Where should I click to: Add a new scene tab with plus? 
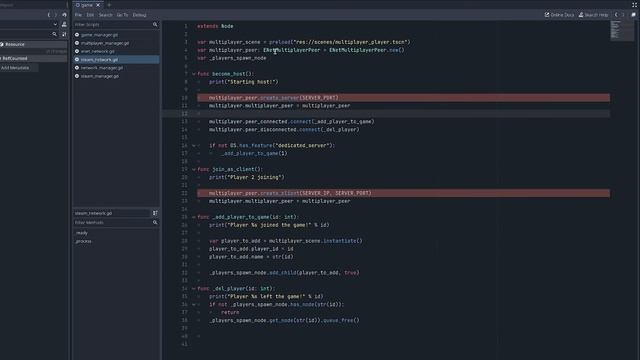pos(109,5)
